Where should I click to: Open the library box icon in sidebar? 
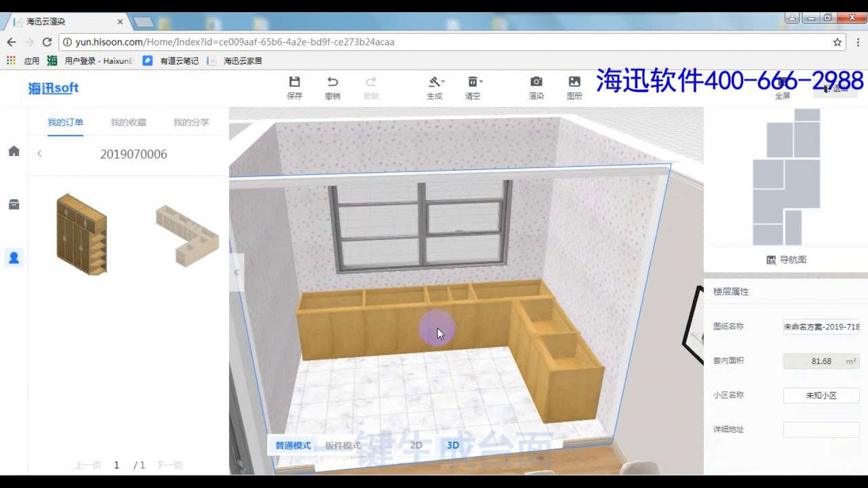click(x=14, y=204)
